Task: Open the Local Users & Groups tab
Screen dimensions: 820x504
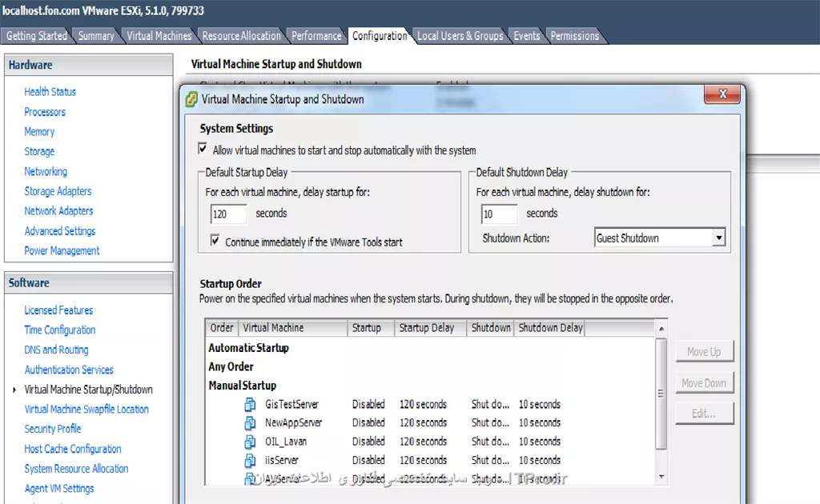Action: 460,36
